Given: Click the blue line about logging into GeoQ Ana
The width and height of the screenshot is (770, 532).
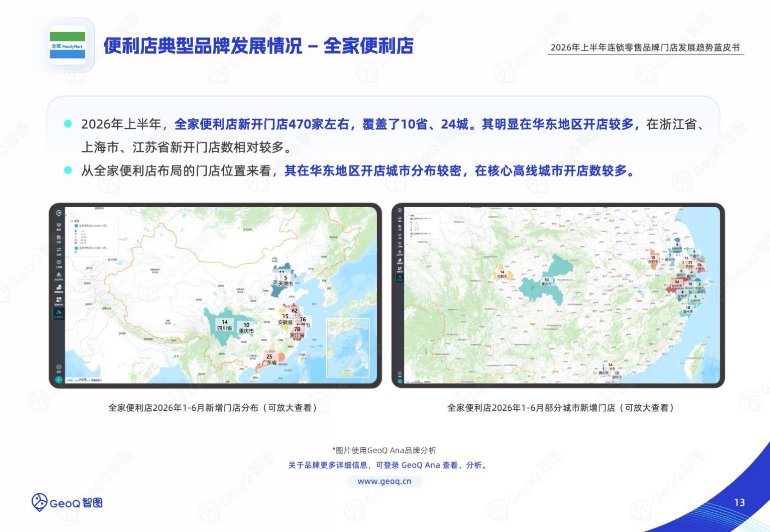Looking at the screenshot, I should point(388,465).
